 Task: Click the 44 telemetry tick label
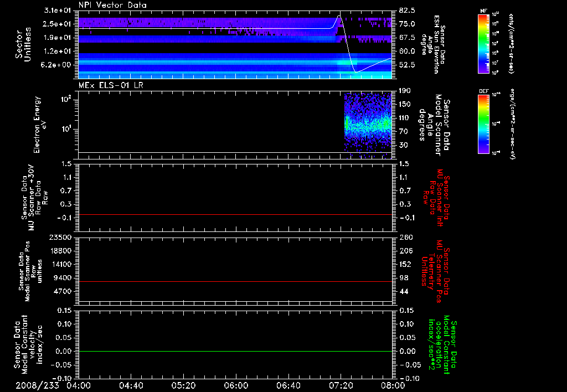coord(404,291)
